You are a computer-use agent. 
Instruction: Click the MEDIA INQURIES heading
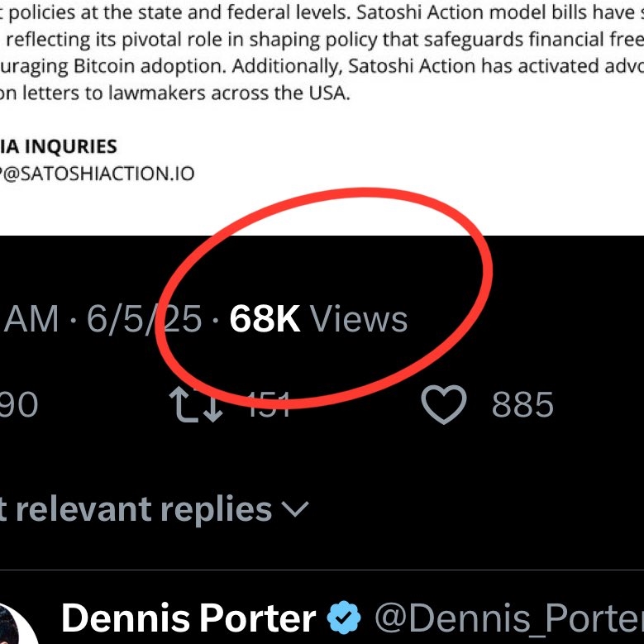click(58, 147)
